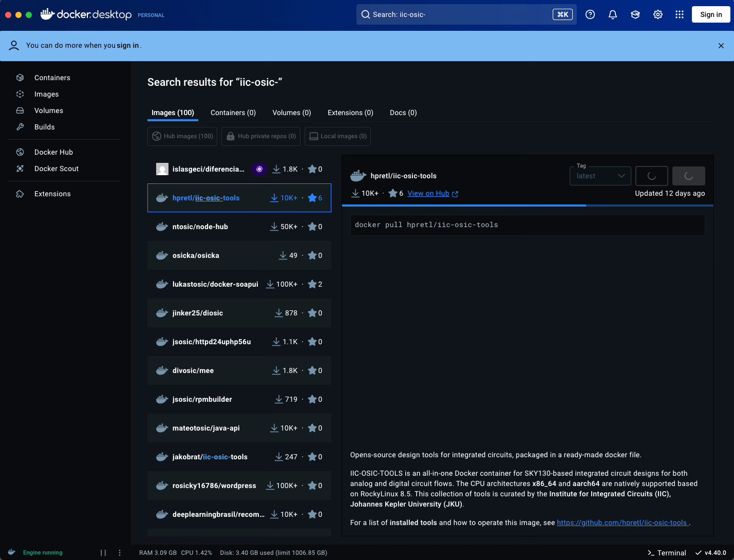Image resolution: width=734 pixels, height=560 pixels.
Task: Select the ntosic/node-hub result
Action: click(x=239, y=227)
